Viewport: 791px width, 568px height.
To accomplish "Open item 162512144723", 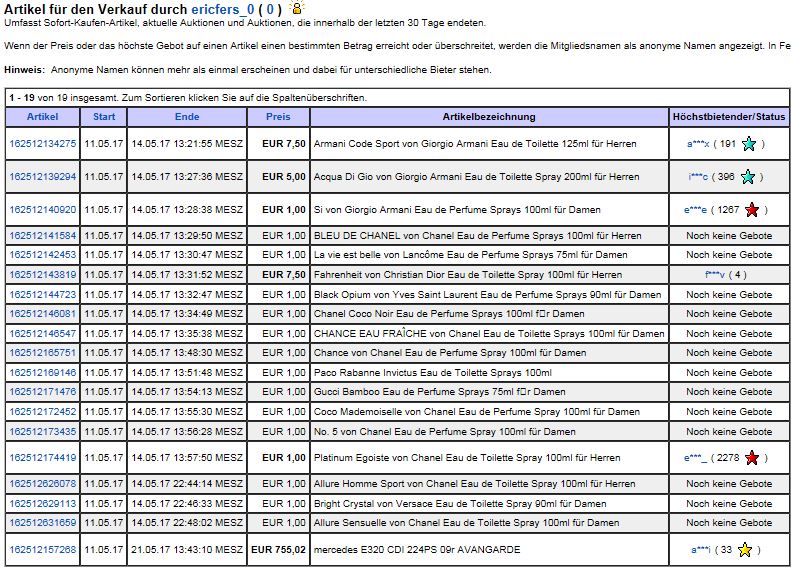I will coord(43,295).
